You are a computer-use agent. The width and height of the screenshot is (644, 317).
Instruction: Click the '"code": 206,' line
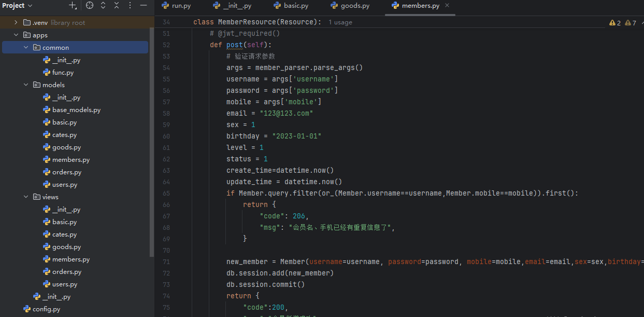(x=284, y=216)
